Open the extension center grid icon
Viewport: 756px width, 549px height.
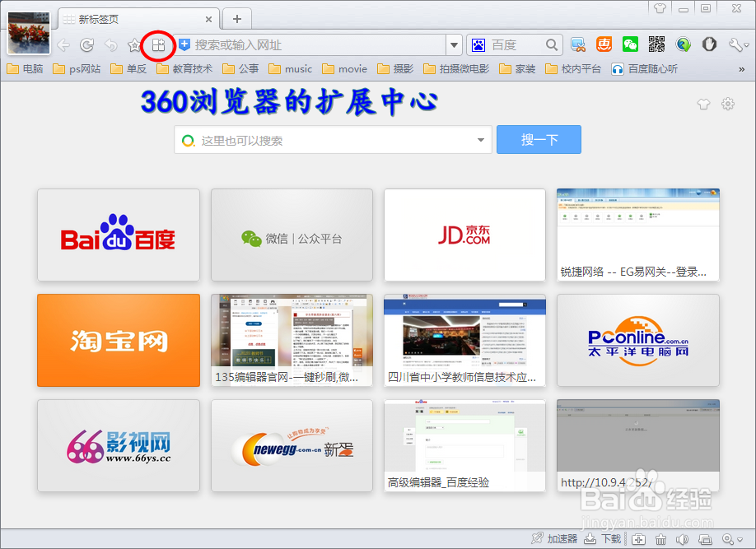tap(159, 45)
